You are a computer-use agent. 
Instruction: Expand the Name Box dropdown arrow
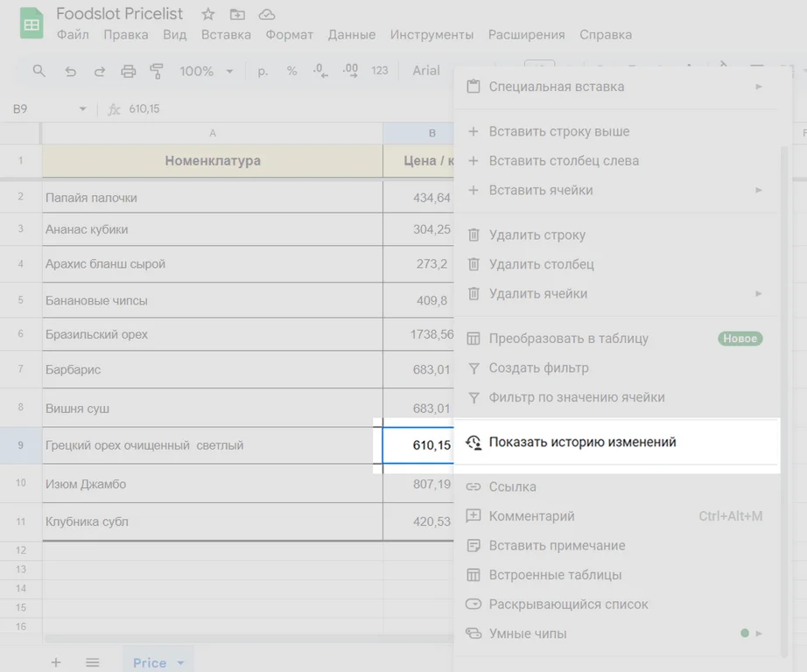click(x=83, y=109)
